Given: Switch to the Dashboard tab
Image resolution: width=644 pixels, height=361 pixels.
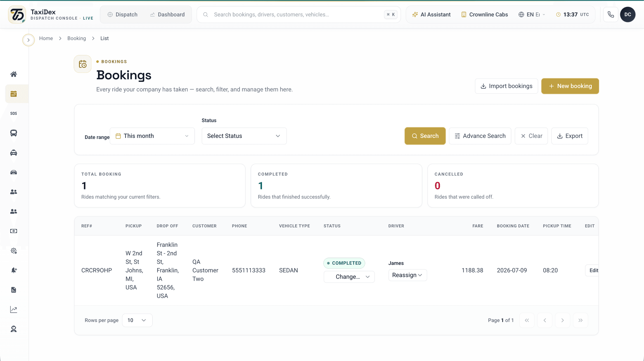Looking at the screenshot, I should [167, 15].
